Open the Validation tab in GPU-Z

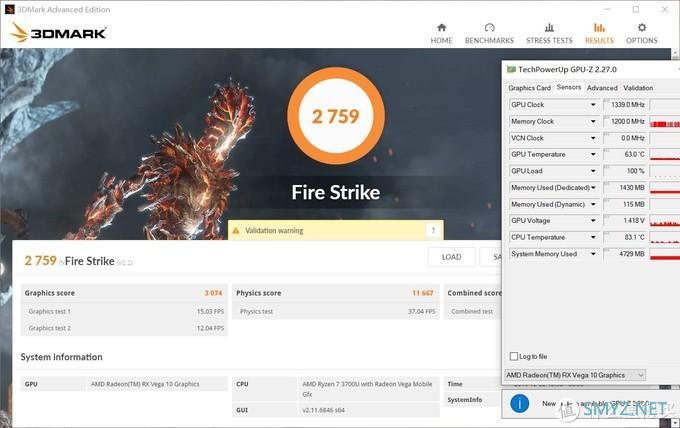(x=638, y=88)
